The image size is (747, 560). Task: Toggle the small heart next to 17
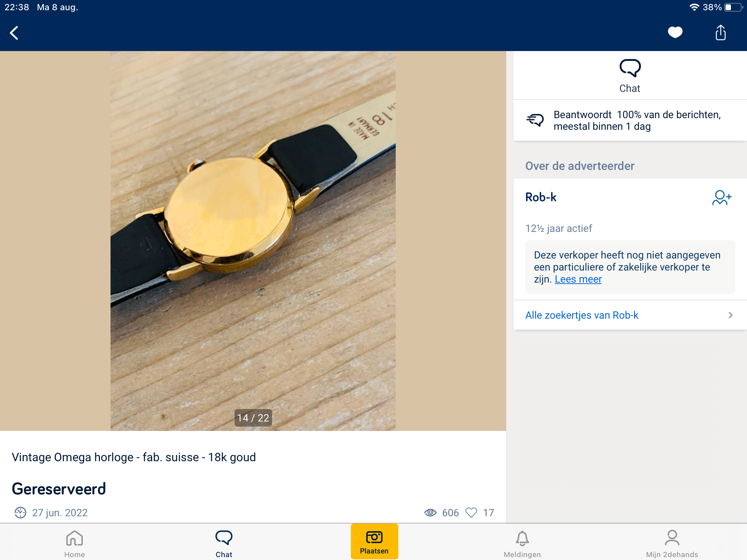click(471, 513)
